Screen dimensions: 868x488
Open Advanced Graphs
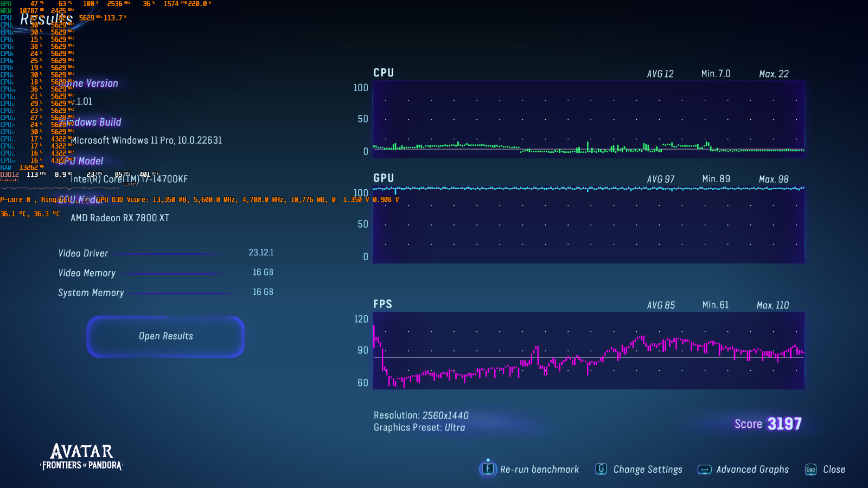(x=752, y=470)
